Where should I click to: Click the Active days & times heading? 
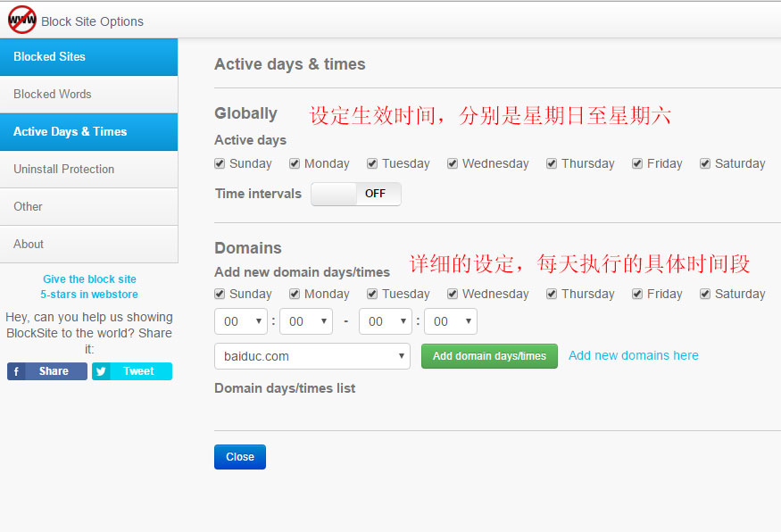pos(290,63)
